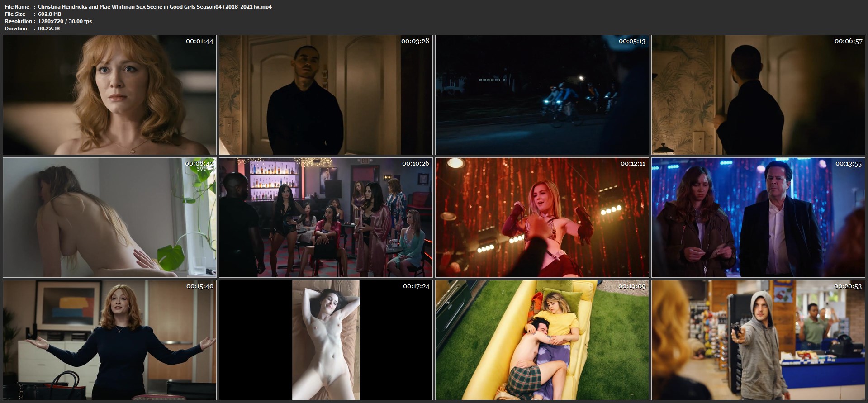Screen dimensions: 868x403
Task: Select the 602.8 MB file size value
Action: tap(50, 14)
